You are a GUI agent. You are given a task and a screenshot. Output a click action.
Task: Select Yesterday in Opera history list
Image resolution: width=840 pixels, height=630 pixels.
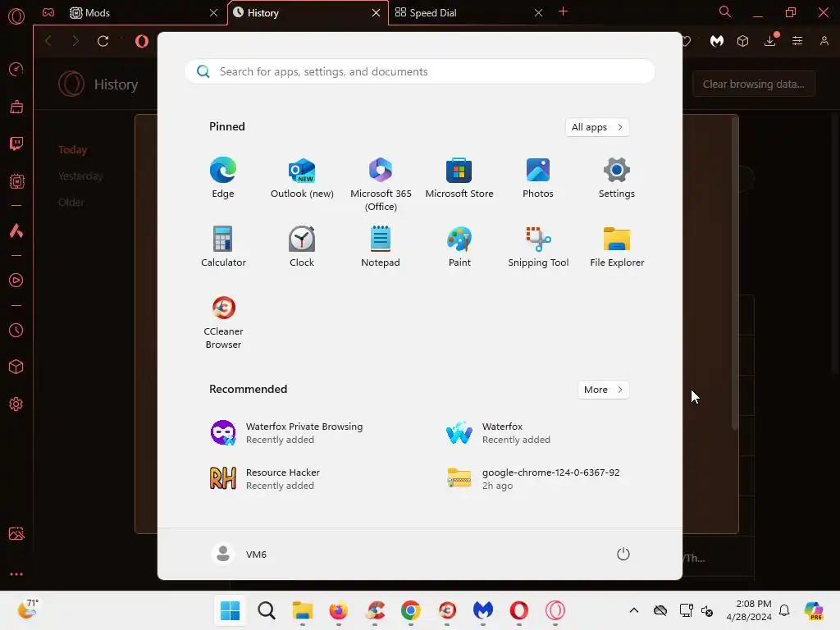click(80, 176)
